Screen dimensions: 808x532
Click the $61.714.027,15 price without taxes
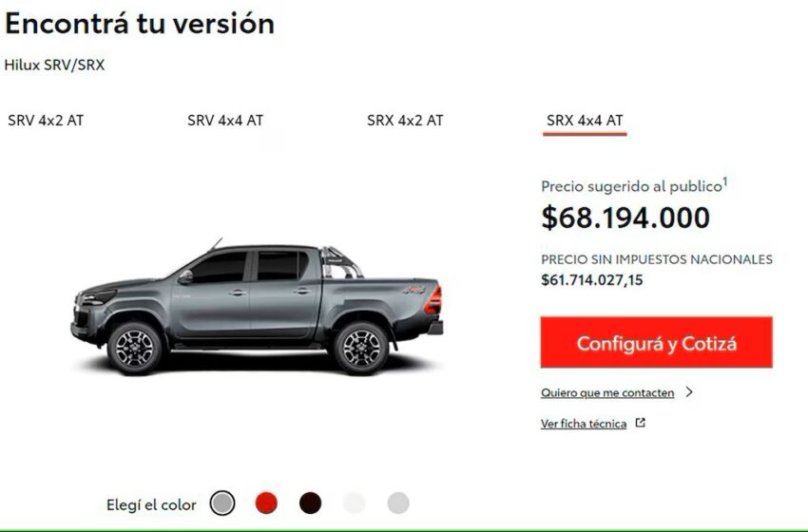tap(592, 280)
